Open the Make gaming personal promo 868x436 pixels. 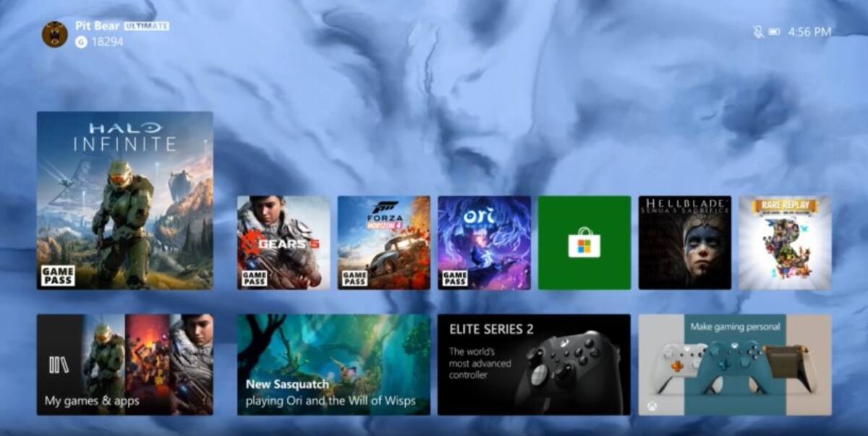click(735, 364)
